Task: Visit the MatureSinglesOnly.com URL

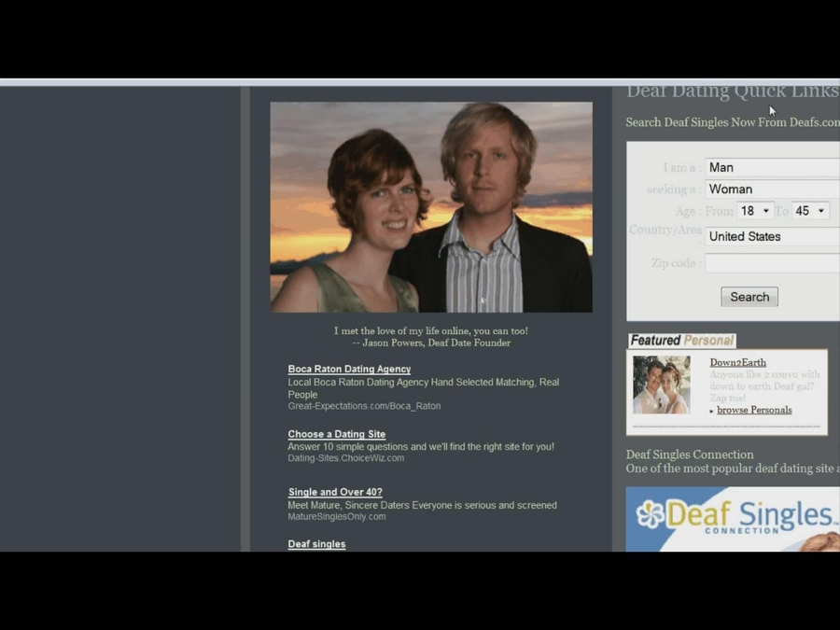Action: tap(337, 516)
